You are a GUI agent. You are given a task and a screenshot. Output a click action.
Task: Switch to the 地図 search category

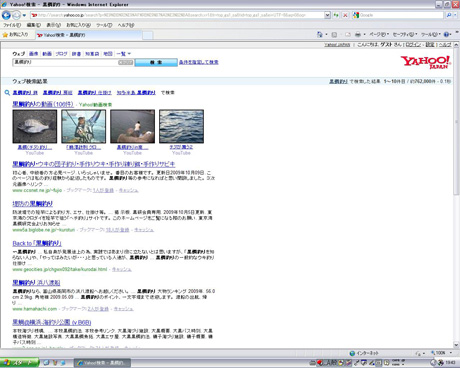tap(108, 54)
